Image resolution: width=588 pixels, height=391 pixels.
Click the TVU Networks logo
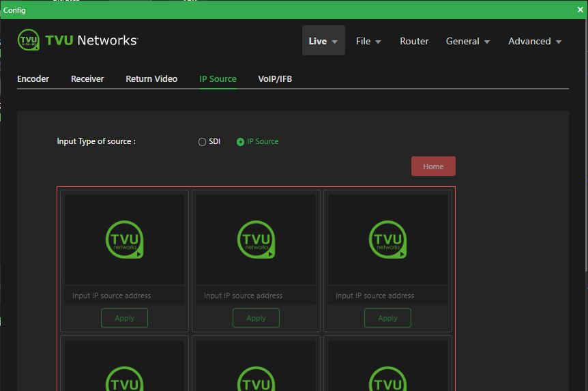[78, 40]
